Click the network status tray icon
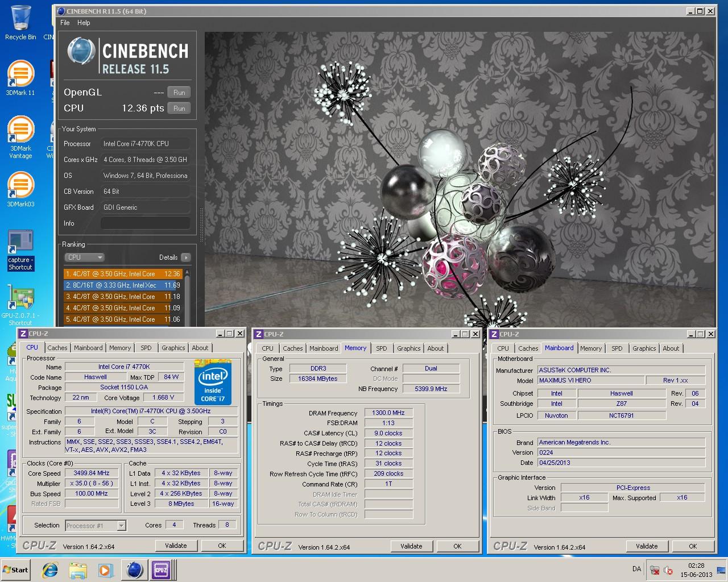 coord(655,571)
